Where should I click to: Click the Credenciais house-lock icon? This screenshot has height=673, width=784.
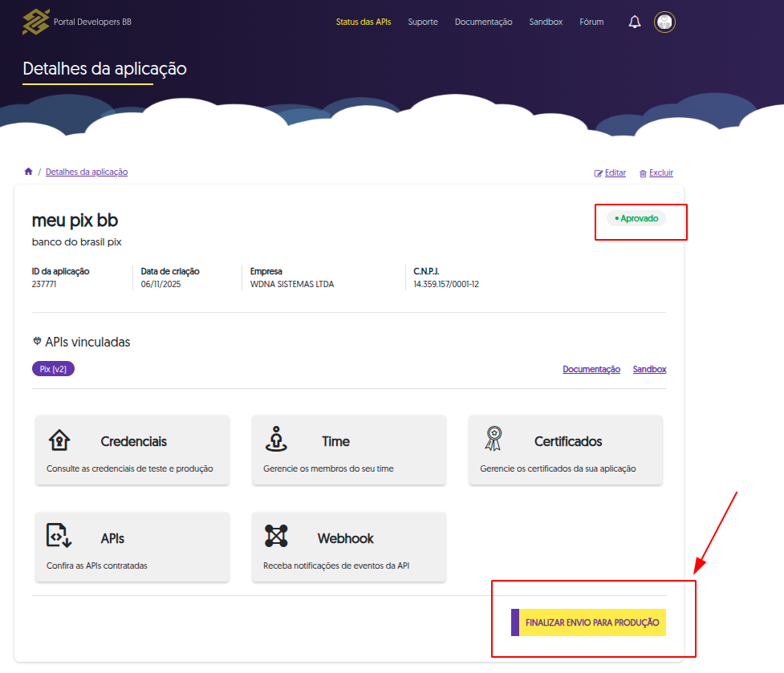click(59, 440)
